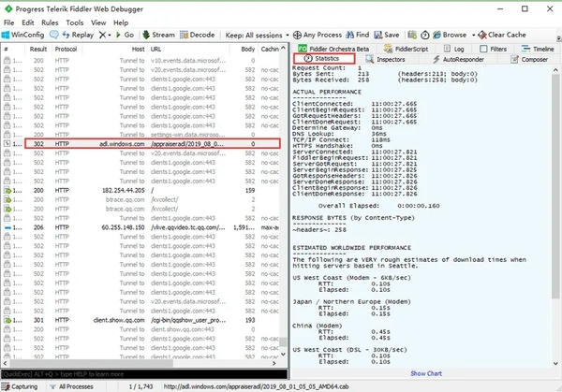Click the session list scroll-right arrow
Viewport: 562px width, 392px height.
click(274, 363)
